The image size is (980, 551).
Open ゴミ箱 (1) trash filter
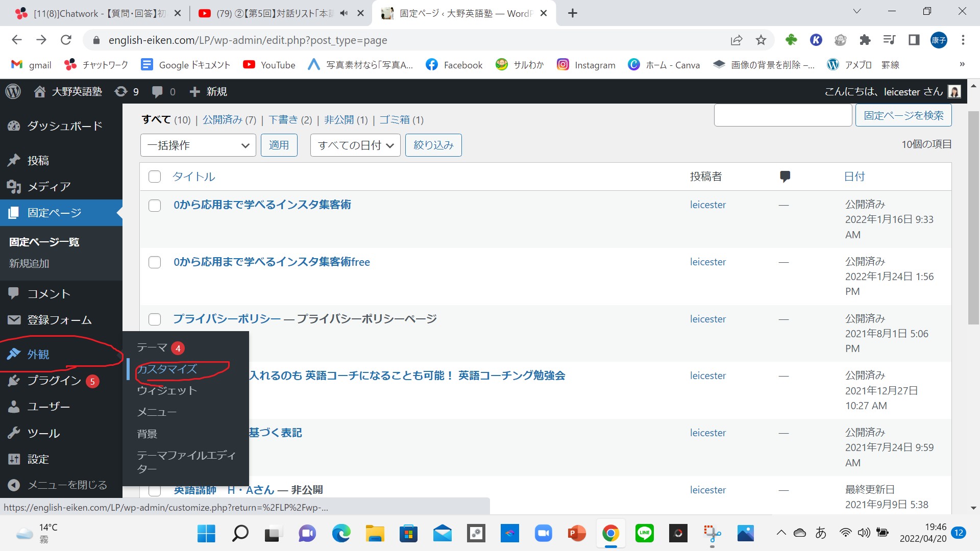click(x=401, y=120)
